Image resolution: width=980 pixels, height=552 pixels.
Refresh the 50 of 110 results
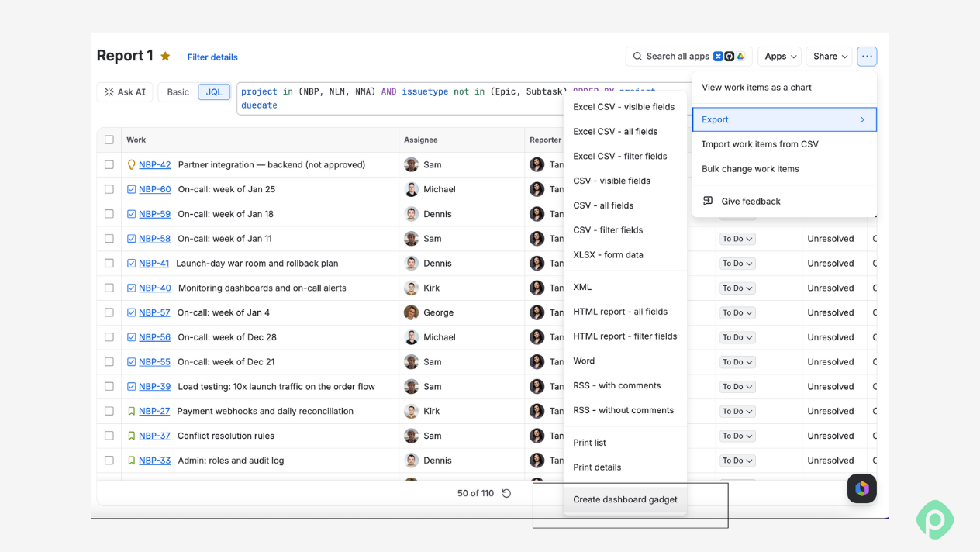click(x=506, y=493)
